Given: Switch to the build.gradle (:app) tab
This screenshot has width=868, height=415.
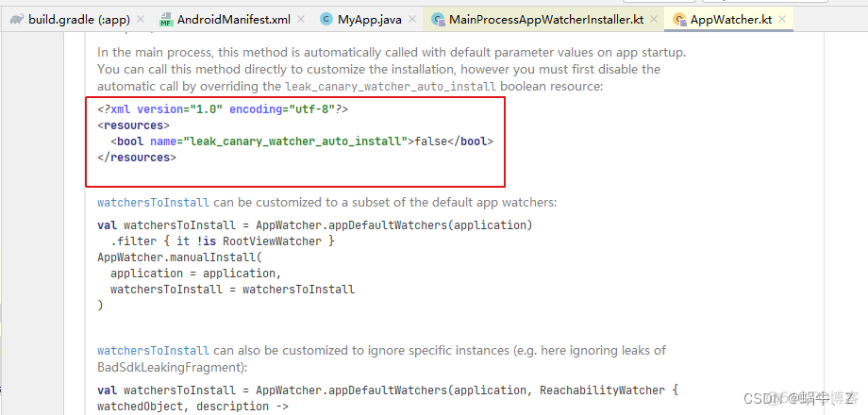Looking at the screenshot, I should click(79, 19).
